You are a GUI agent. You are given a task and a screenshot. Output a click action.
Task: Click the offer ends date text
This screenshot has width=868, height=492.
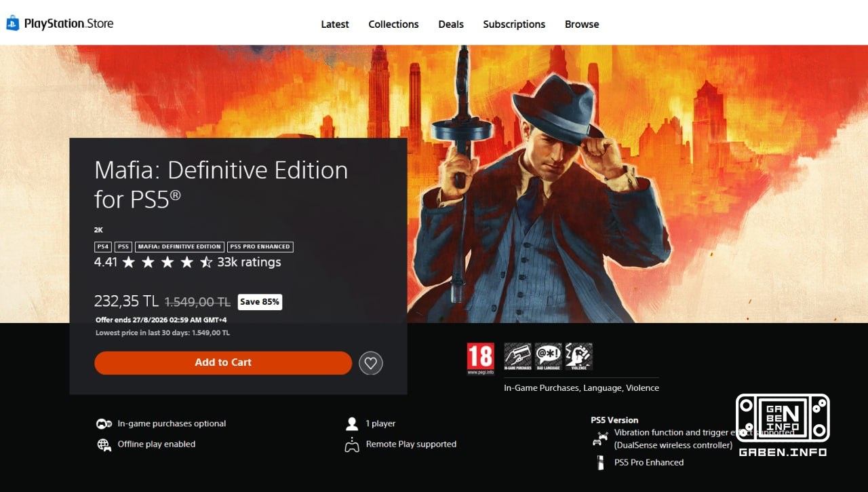click(161, 320)
